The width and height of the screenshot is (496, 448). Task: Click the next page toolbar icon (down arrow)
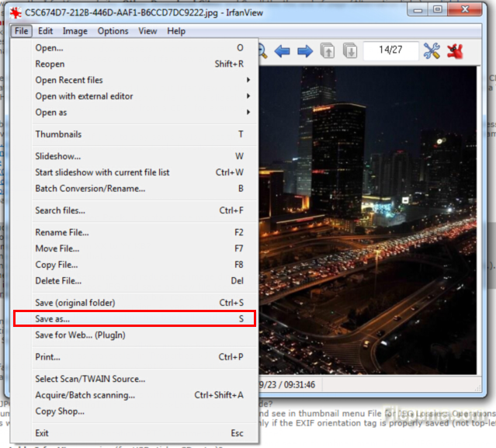[x=350, y=51]
